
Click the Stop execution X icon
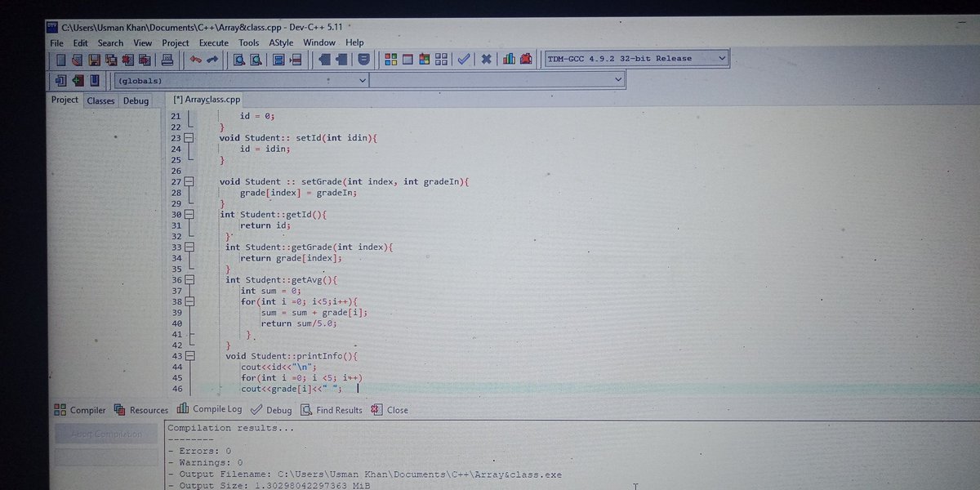pos(486,59)
